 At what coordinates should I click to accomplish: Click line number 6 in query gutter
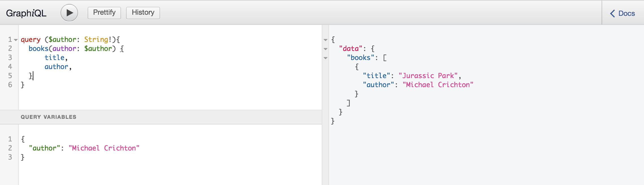pyautogui.click(x=10, y=85)
